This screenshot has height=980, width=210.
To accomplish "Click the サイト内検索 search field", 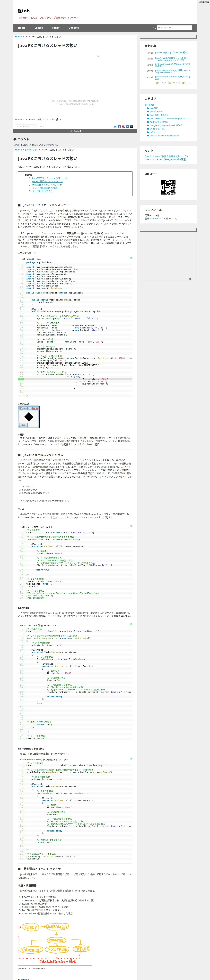I will pos(174,28).
